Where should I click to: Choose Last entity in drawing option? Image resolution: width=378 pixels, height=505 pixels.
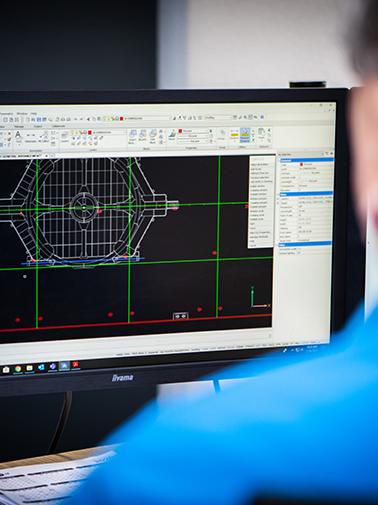[262, 182]
